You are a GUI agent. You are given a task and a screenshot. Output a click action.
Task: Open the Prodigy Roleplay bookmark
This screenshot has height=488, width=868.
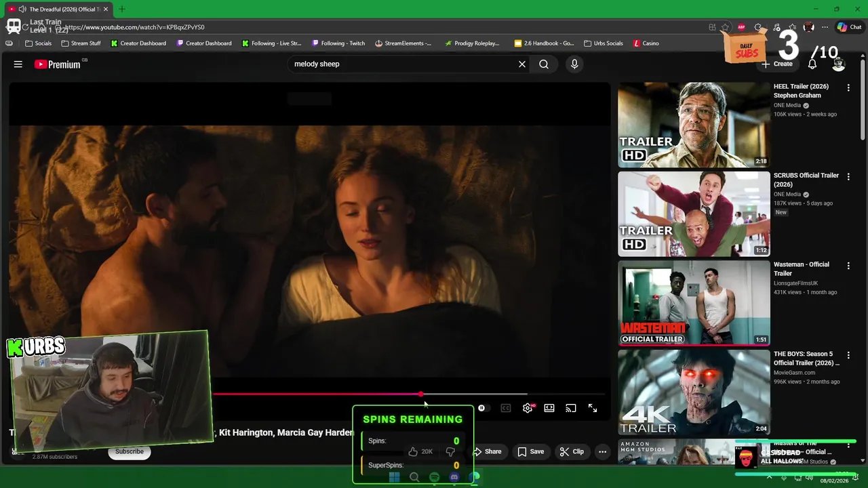pos(472,43)
